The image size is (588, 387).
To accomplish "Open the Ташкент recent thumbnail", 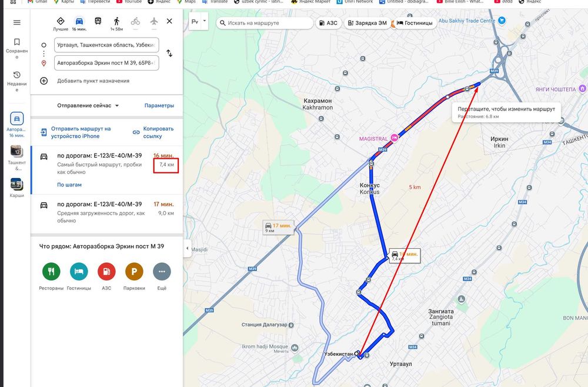I will [16, 151].
